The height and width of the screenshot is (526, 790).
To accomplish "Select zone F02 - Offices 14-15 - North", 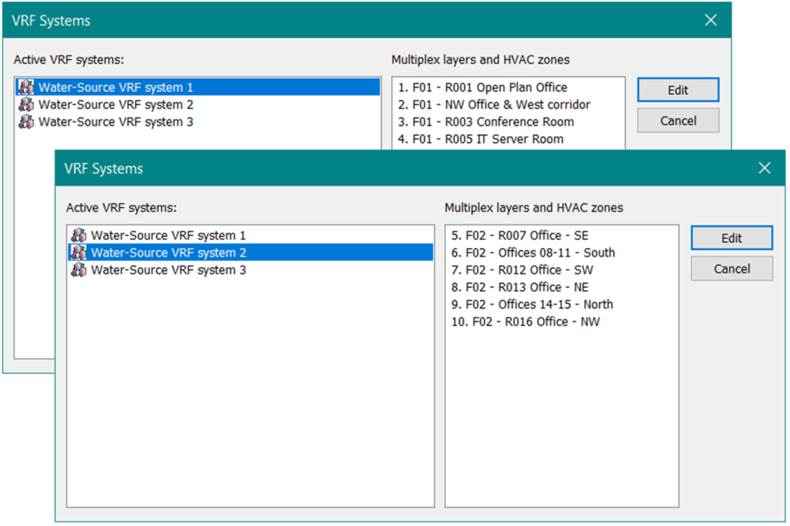I will click(x=532, y=304).
